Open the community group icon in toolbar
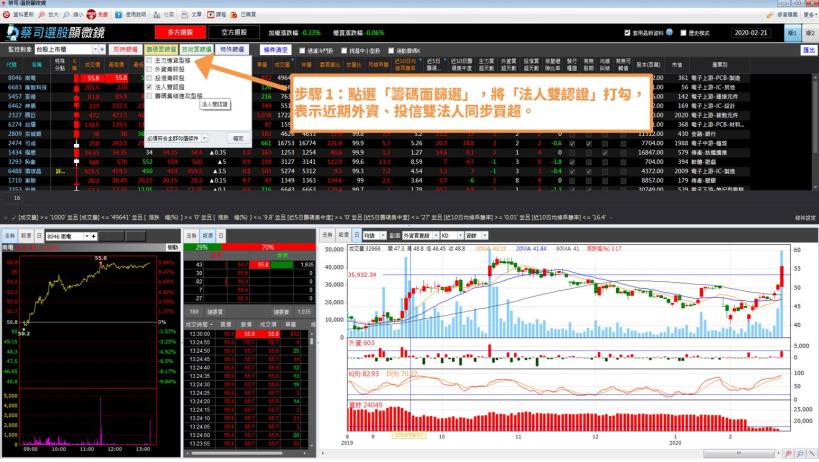The image size is (819, 462). 156,15
